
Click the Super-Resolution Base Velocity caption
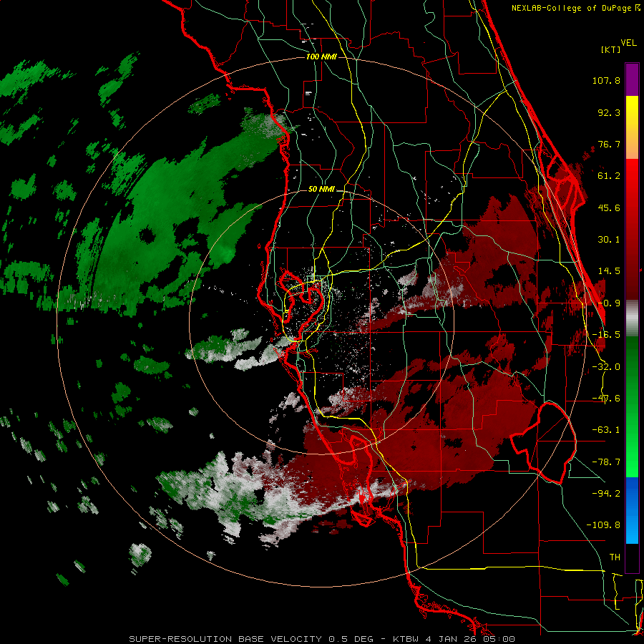click(321, 639)
